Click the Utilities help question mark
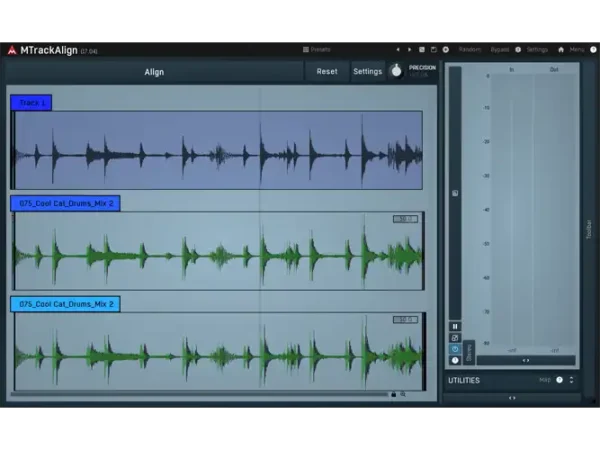Image resolution: width=600 pixels, height=450 pixels. click(559, 380)
